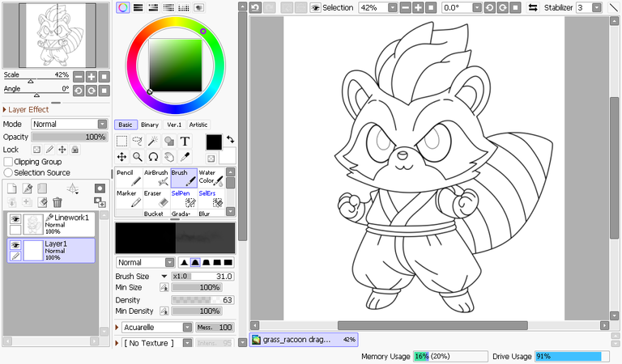Select the Shape tool
The height and width of the screenshot is (364, 622).
point(169,141)
